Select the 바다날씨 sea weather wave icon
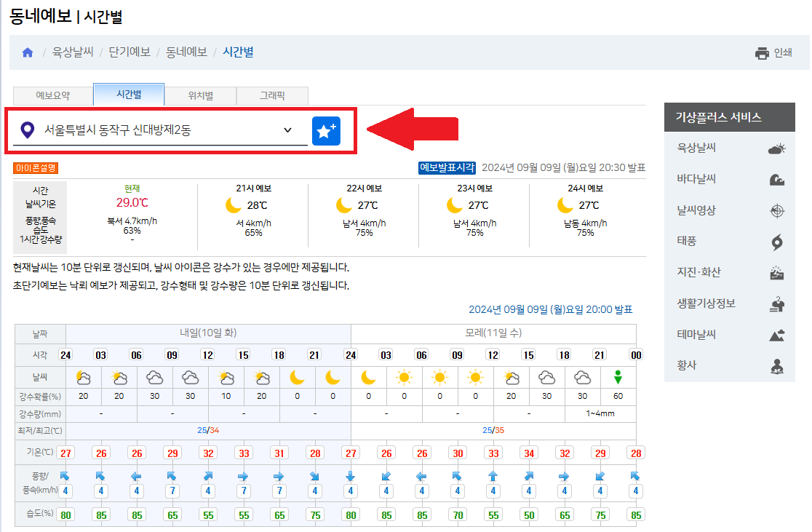 point(776,178)
